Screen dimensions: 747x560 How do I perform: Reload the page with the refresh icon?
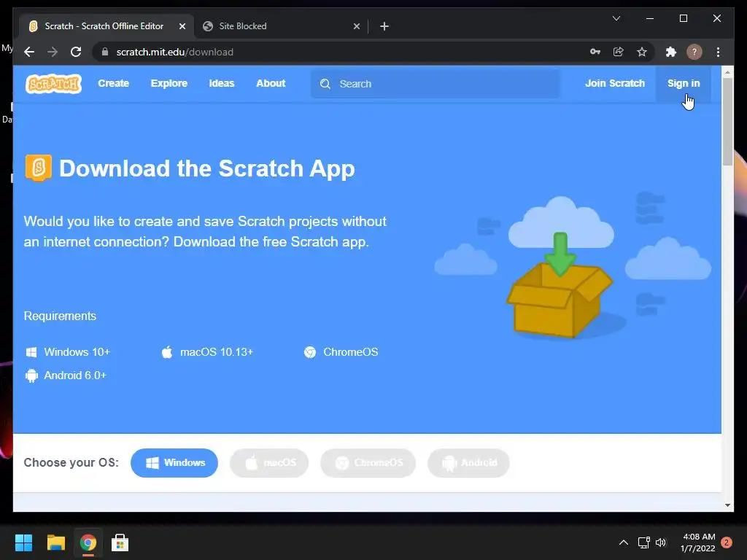coord(76,52)
